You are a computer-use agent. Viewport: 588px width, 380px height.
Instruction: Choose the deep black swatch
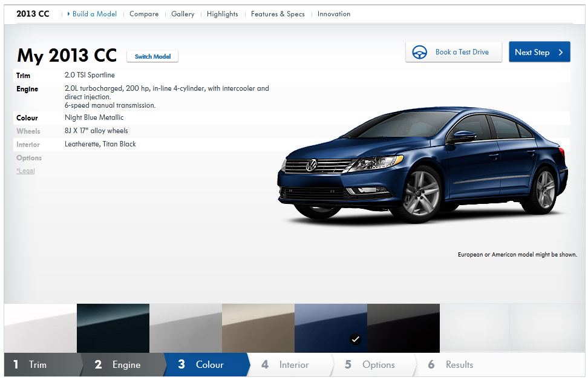[x=403, y=328]
